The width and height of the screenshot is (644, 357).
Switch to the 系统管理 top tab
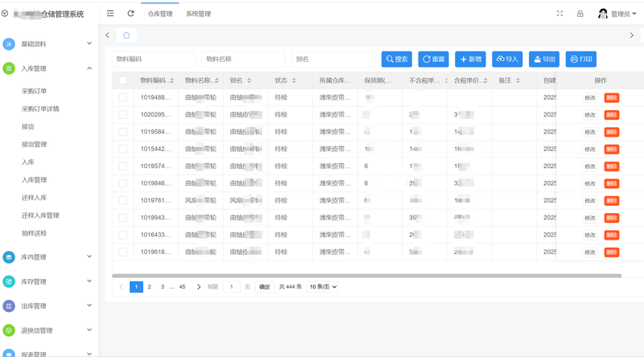[x=198, y=14]
